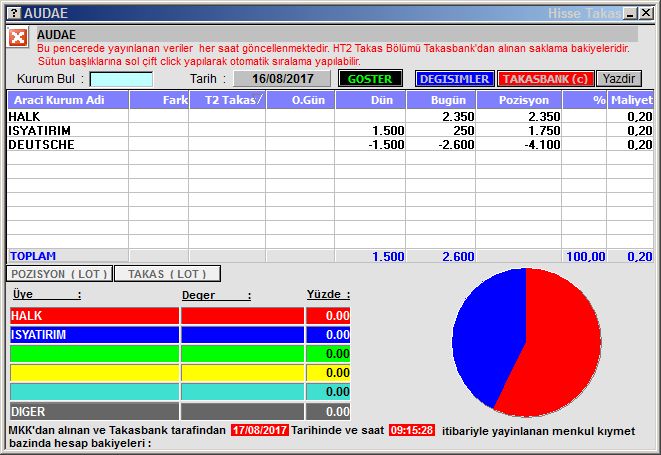
Task: Click DEUTSCHE Bugün value -2.600
Action: tap(457, 145)
